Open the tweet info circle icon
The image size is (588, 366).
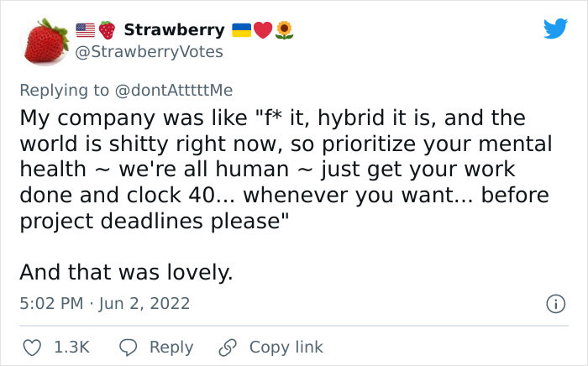[555, 304]
